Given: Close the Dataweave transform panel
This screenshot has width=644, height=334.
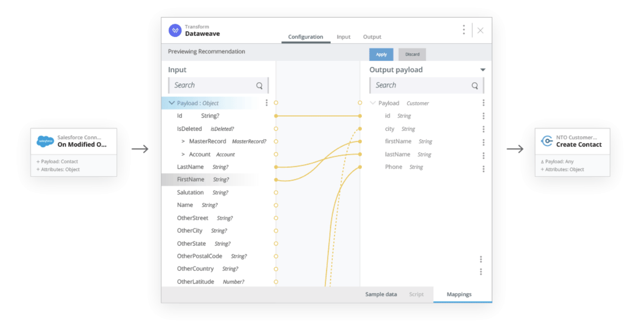Looking at the screenshot, I should (x=481, y=30).
